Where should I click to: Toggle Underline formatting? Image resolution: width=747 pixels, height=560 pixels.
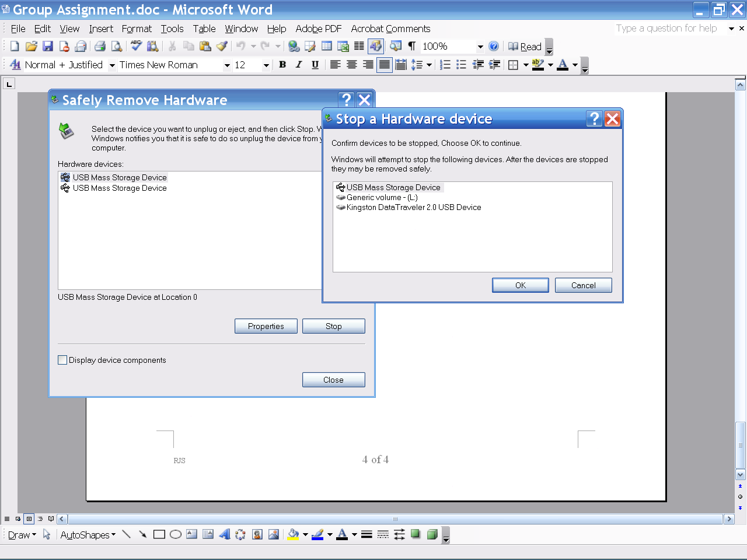315,65
